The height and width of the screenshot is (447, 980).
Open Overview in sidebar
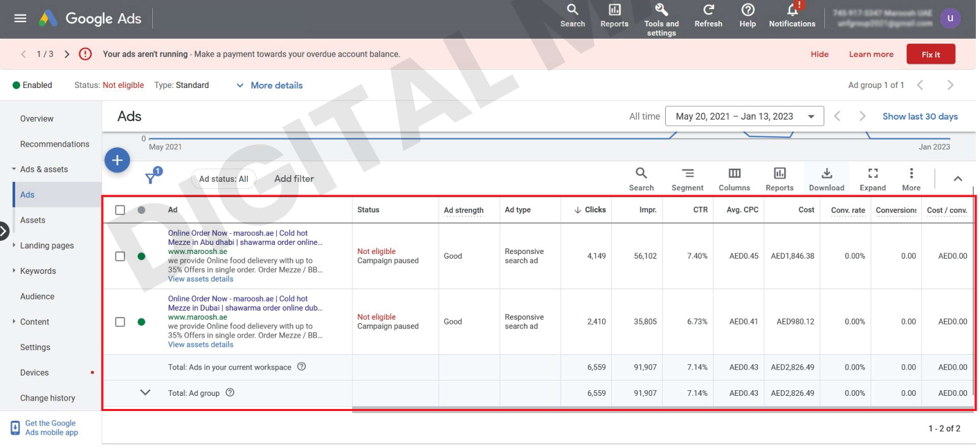point(37,118)
